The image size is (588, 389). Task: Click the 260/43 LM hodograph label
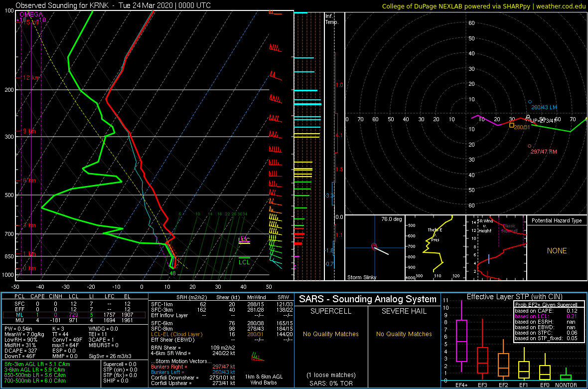544,107
